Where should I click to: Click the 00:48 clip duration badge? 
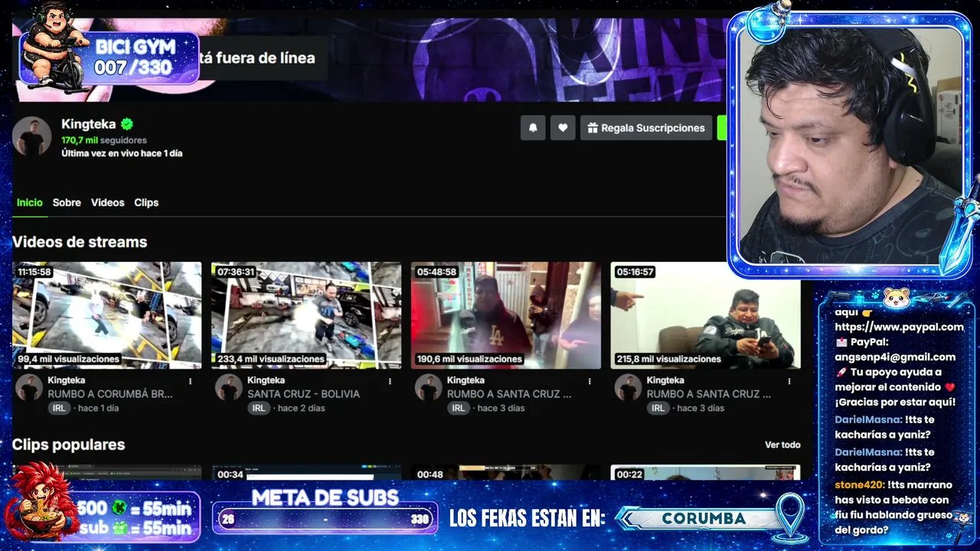pos(430,474)
